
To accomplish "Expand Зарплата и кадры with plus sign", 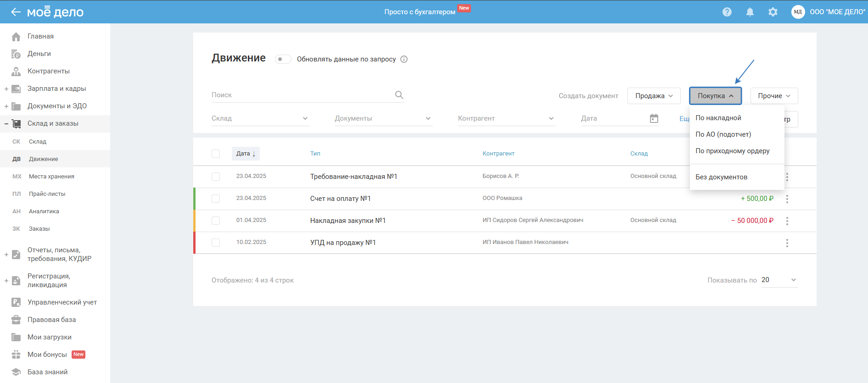I will click(x=6, y=89).
